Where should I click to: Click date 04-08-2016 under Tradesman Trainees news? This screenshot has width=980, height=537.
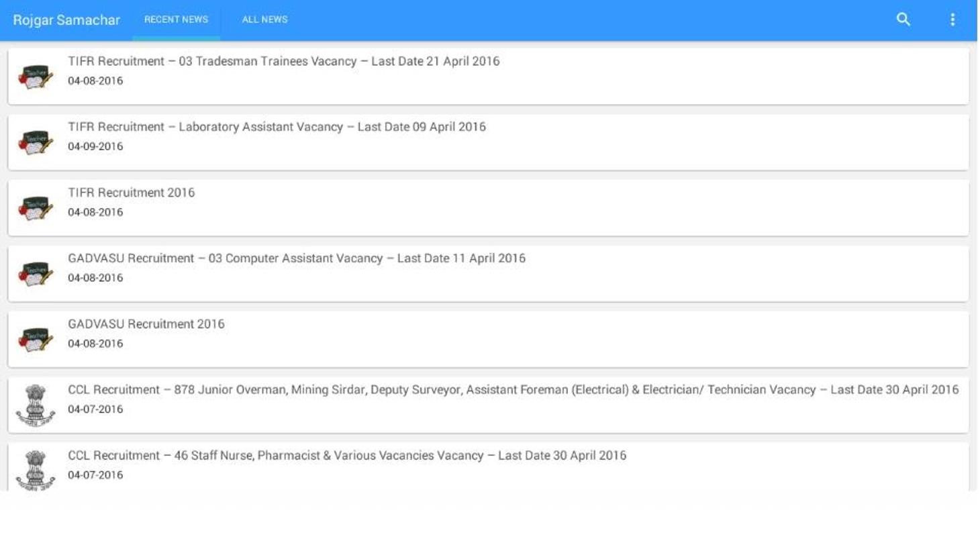click(95, 81)
